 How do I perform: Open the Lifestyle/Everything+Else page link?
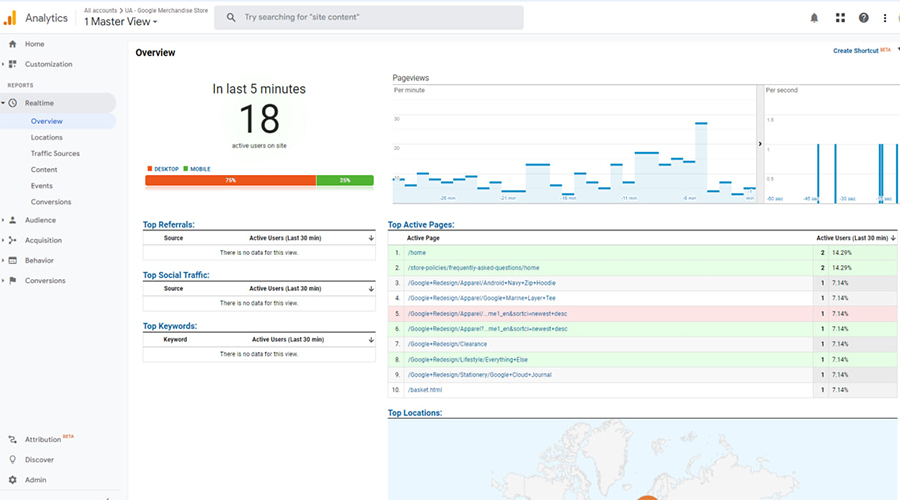[468, 359]
